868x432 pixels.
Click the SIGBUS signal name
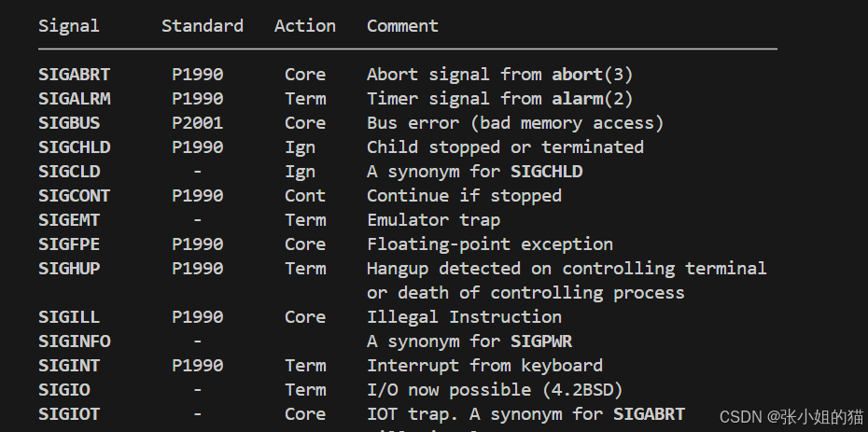click(69, 123)
